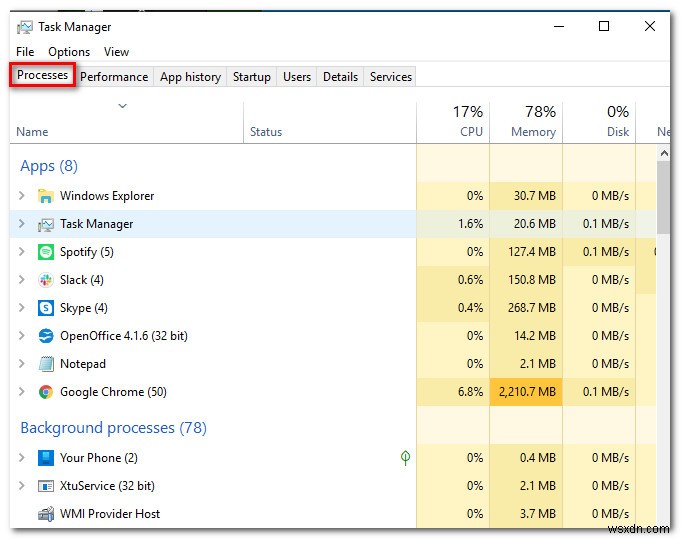This screenshot has height=539, width=681.
Task: Expand the Notepad process row
Action: [21, 364]
